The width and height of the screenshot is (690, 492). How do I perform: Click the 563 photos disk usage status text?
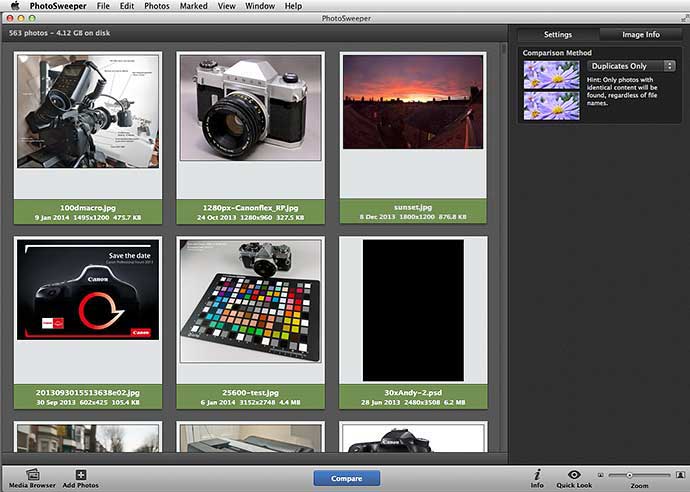coord(59,33)
